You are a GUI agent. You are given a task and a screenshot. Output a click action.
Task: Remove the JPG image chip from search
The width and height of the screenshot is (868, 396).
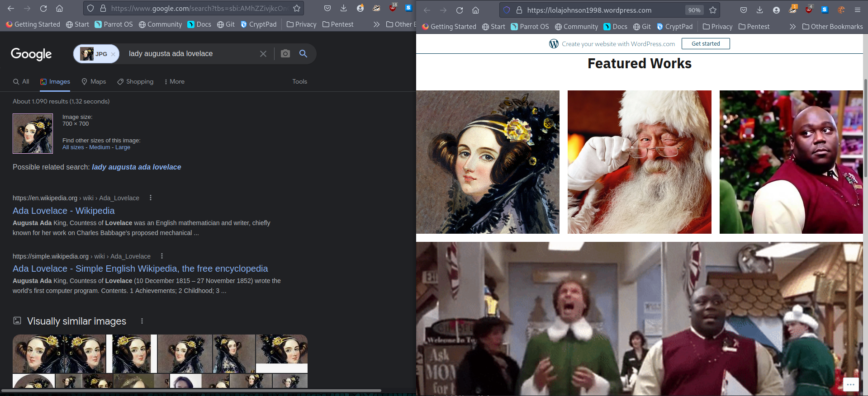[x=113, y=54]
